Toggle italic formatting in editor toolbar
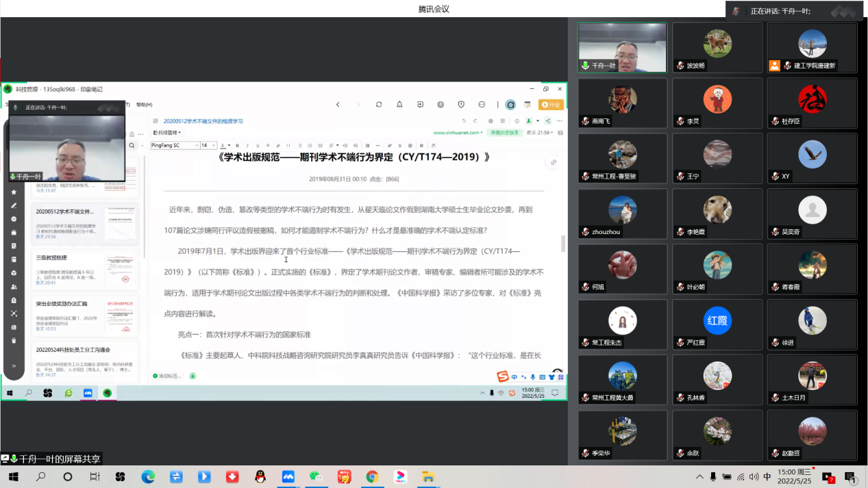 click(247, 146)
